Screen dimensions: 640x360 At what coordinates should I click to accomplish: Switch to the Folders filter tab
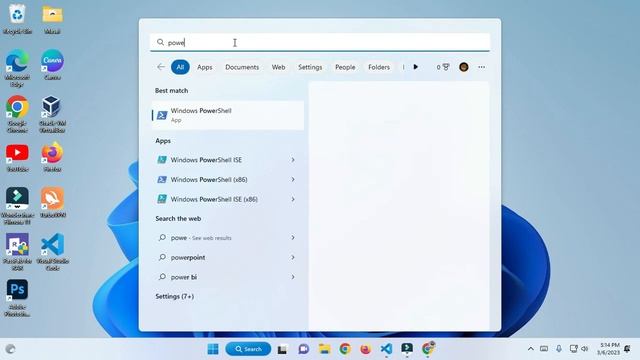(379, 67)
